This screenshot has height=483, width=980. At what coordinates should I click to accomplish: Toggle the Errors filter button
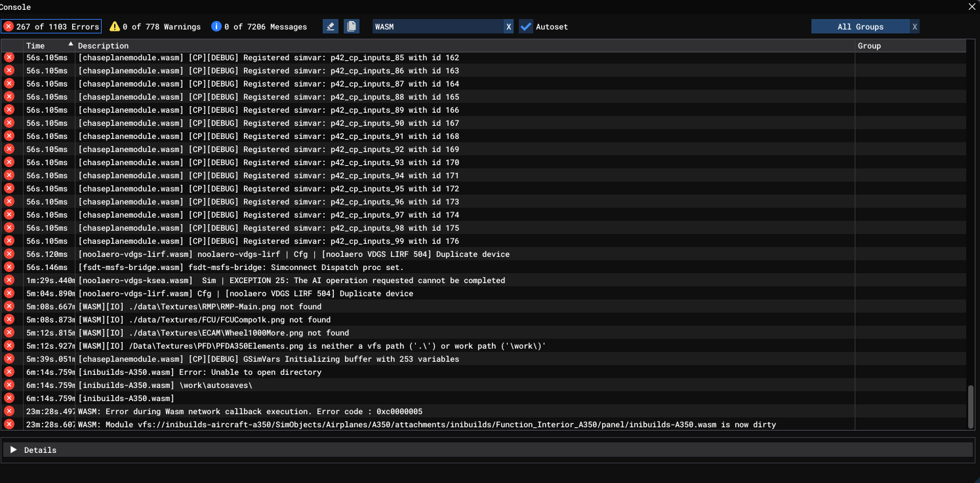point(51,26)
